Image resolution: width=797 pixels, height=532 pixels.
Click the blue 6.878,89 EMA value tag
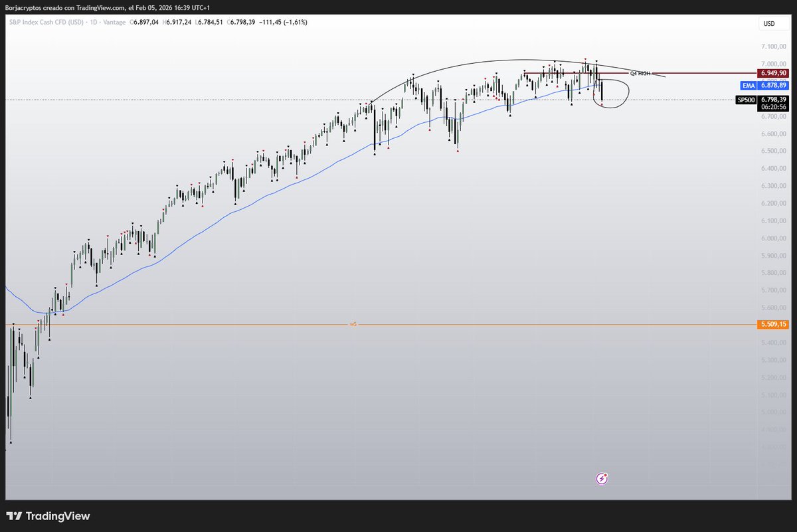(x=773, y=86)
